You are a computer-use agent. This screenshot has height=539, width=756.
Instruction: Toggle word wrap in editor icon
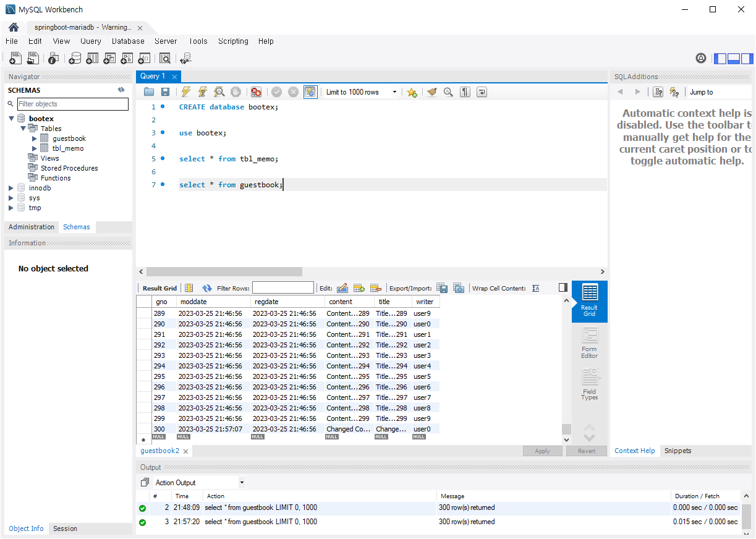(x=482, y=92)
